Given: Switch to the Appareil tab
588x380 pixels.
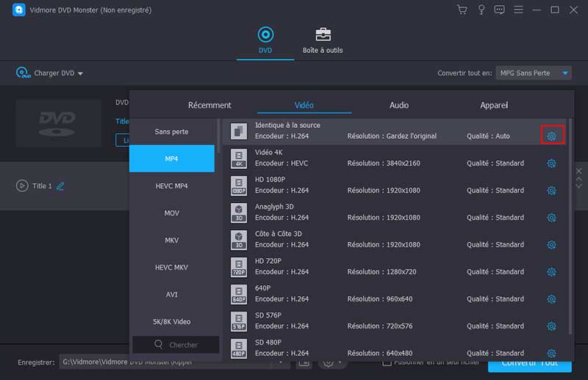Looking at the screenshot, I should (x=494, y=105).
